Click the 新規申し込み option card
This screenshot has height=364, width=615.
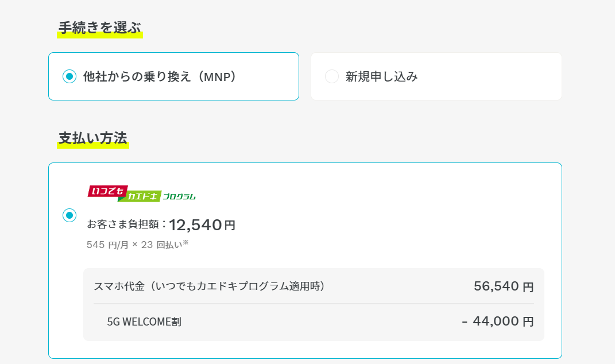[x=435, y=76]
